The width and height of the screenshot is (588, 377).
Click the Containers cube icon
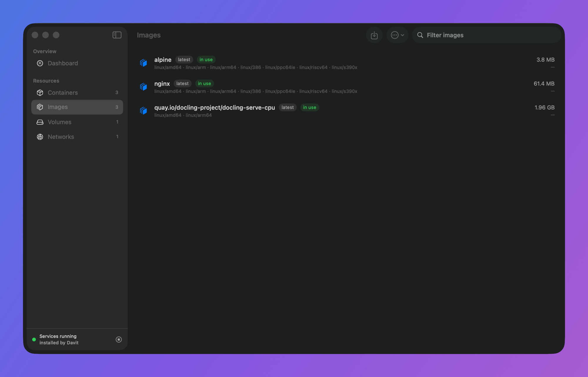coord(40,92)
